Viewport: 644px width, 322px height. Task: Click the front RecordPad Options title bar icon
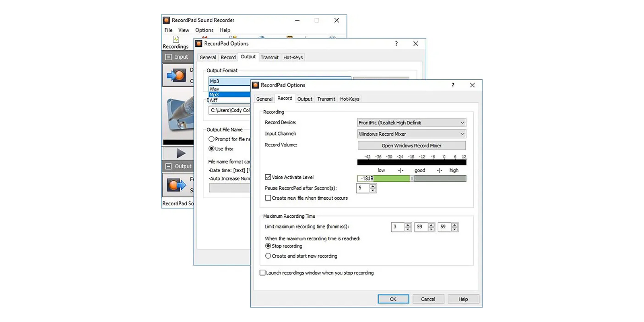click(x=255, y=85)
